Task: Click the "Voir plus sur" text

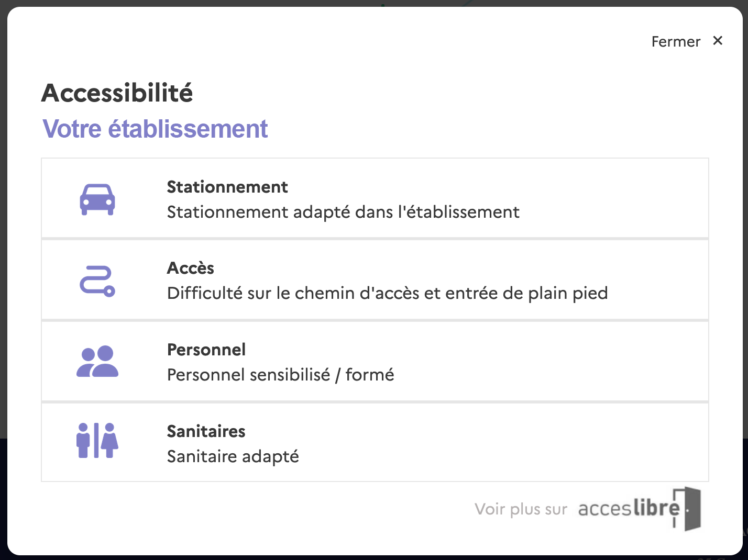Action: [521, 509]
